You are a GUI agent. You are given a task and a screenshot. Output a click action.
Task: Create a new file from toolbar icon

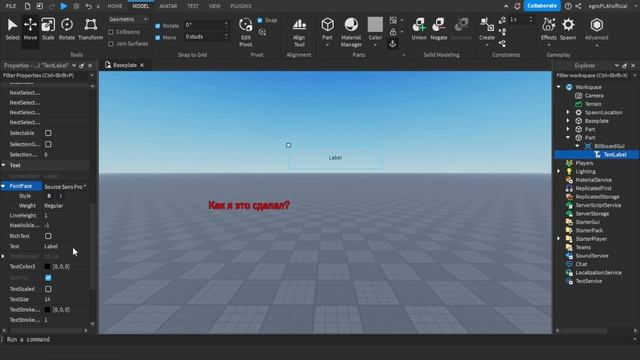tap(27, 6)
